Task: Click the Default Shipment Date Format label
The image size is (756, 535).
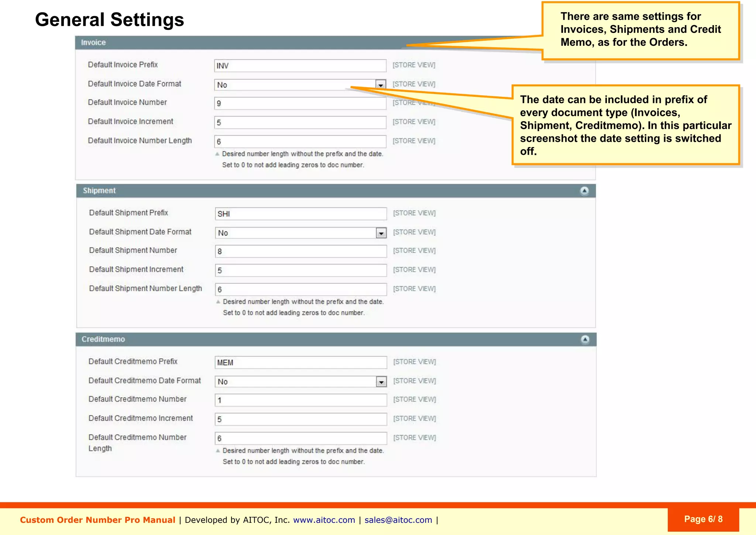Action: [x=140, y=232]
